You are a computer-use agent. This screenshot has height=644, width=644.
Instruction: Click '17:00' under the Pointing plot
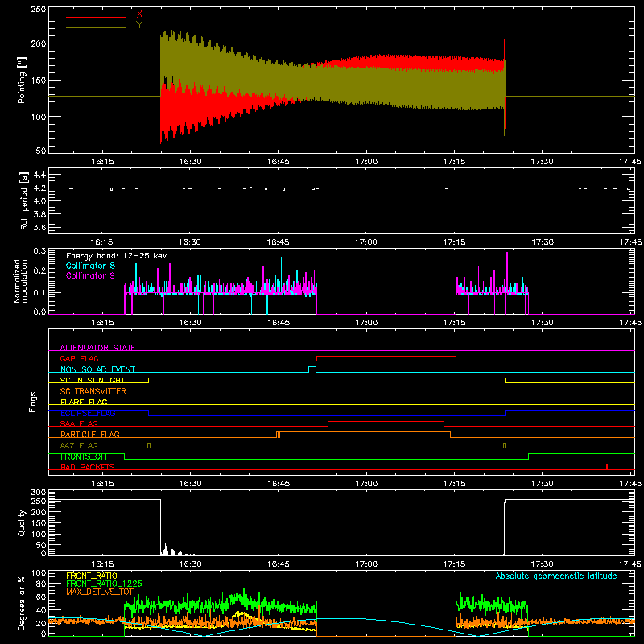pyautogui.click(x=366, y=162)
